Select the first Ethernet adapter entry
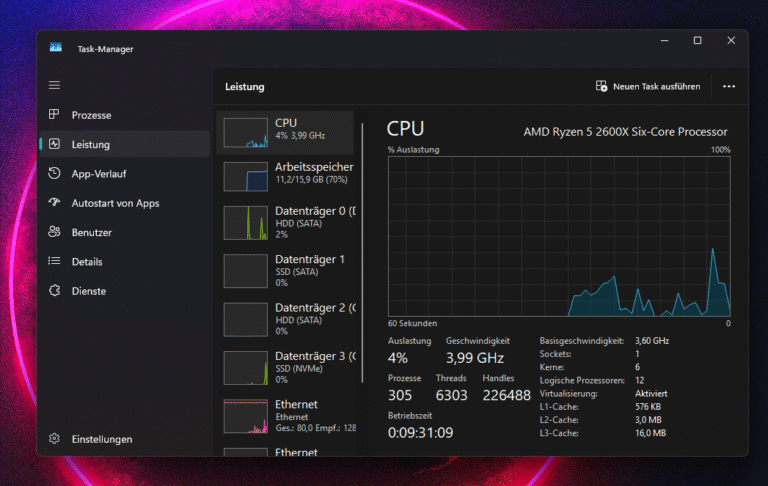The image size is (768, 486). point(287,415)
